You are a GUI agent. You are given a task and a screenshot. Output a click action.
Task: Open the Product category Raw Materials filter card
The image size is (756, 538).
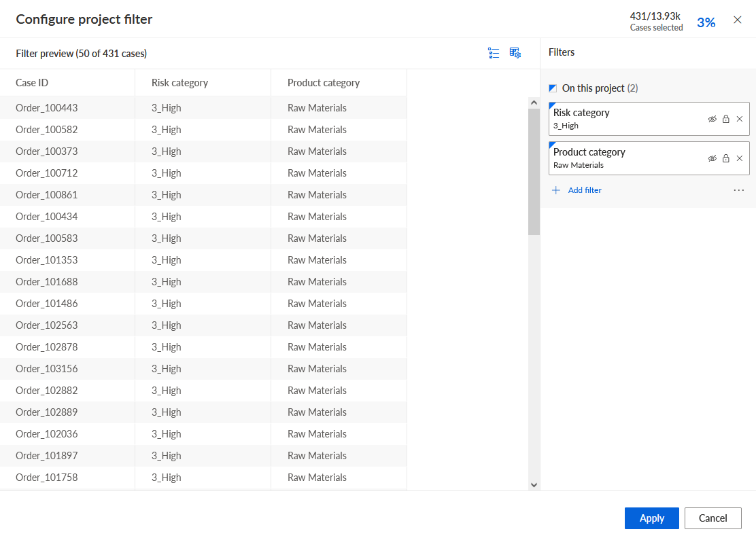649,158
